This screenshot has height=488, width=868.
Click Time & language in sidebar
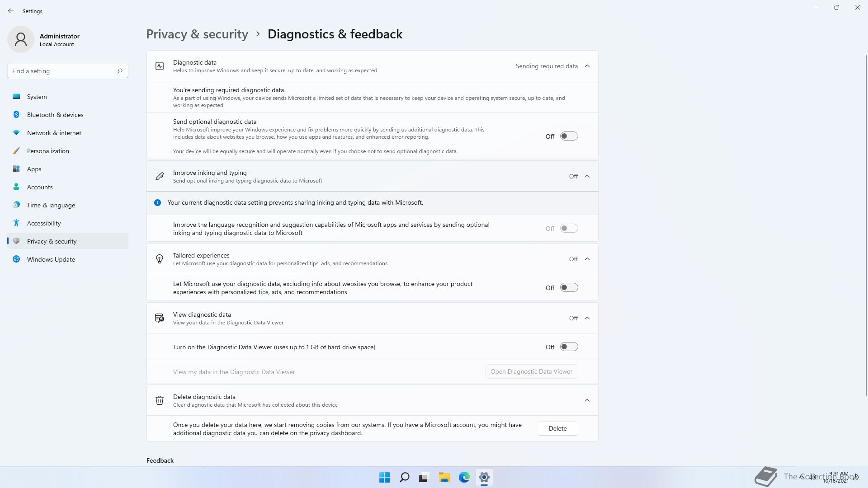[68, 205]
